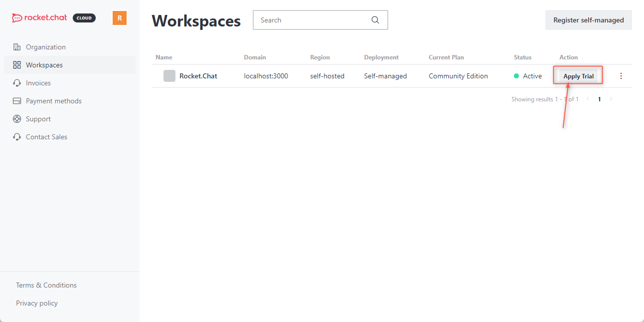The width and height of the screenshot is (644, 322).
Task: Click the Rocket.Chat logo
Action: click(x=39, y=18)
